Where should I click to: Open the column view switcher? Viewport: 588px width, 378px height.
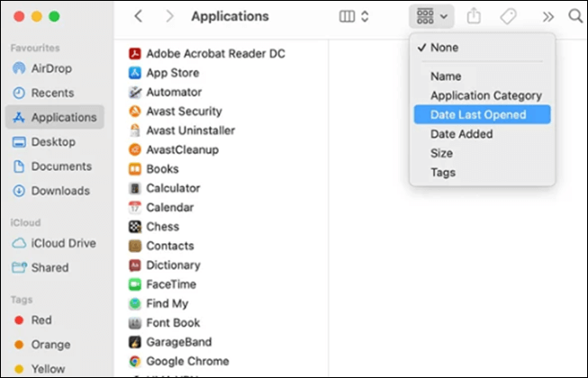(x=354, y=16)
